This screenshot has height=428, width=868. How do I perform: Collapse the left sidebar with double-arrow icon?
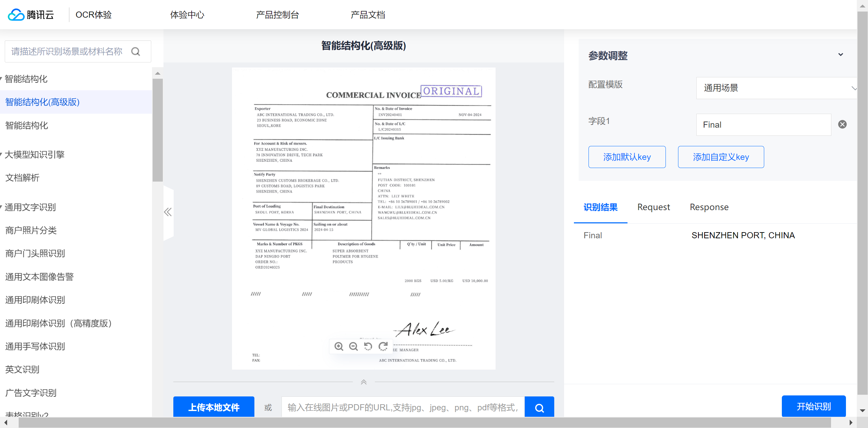coord(168,212)
